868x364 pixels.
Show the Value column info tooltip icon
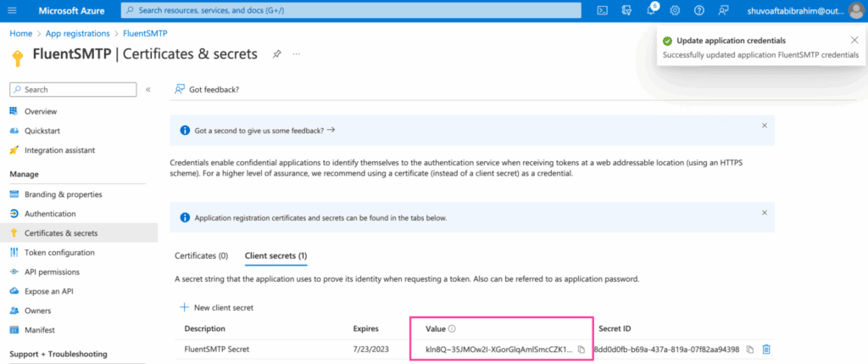[x=452, y=329]
